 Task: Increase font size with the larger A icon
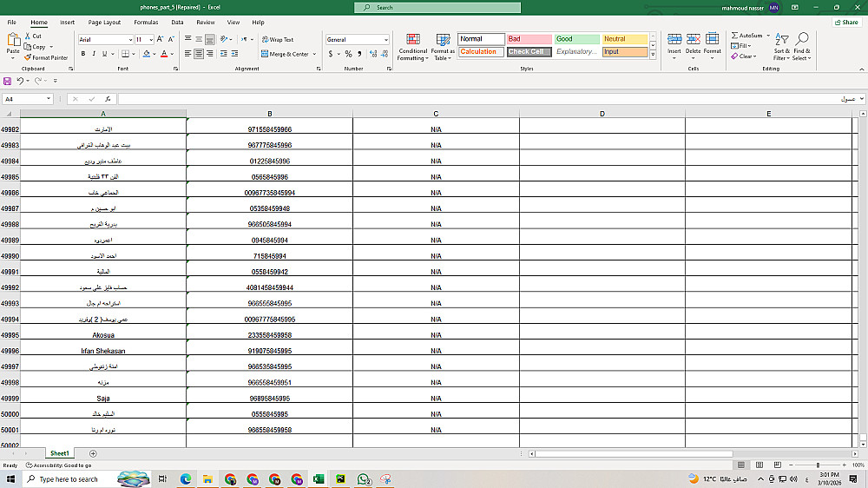[160, 39]
